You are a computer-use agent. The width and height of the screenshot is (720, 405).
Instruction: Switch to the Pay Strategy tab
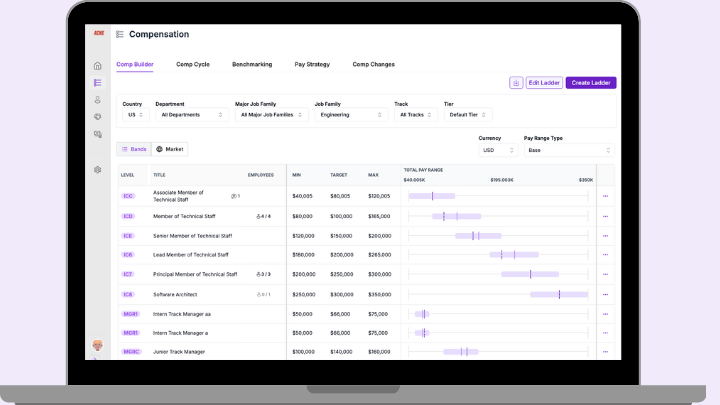(312, 64)
